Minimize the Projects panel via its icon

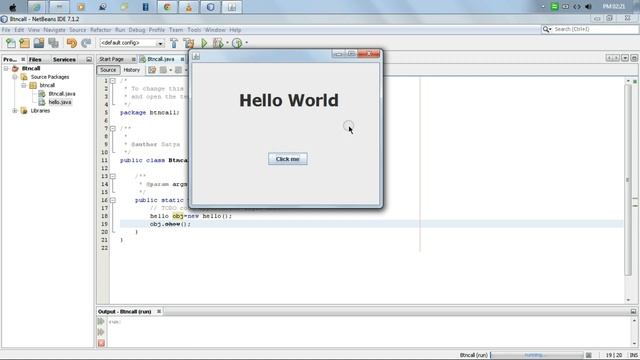tap(89, 60)
